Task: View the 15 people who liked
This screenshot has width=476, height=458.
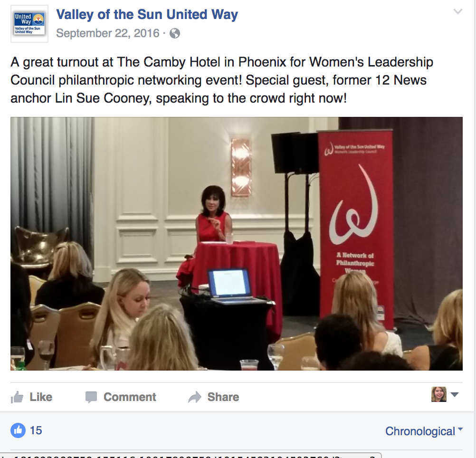Action: click(x=36, y=430)
